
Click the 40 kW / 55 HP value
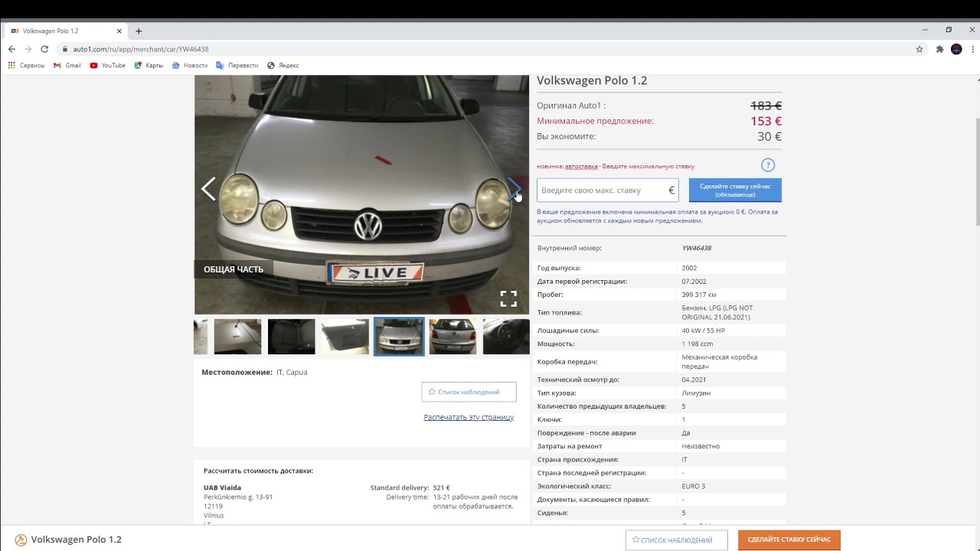coord(704,331)
